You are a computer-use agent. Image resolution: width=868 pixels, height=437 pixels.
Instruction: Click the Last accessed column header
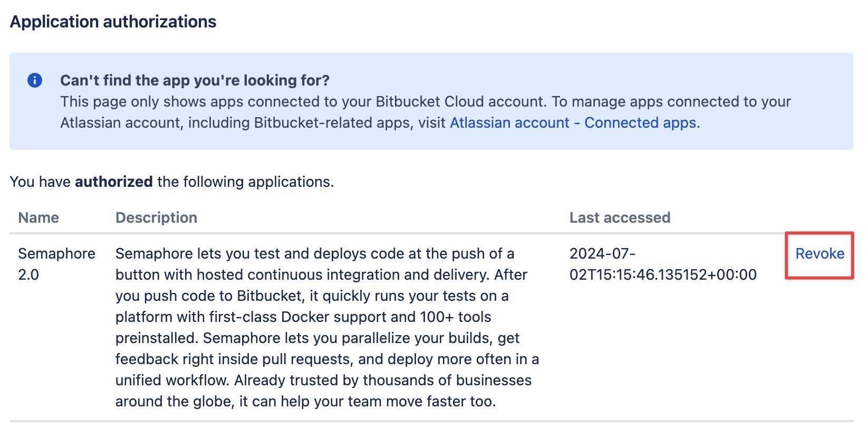pyautogui.click(x=620, y=217)
